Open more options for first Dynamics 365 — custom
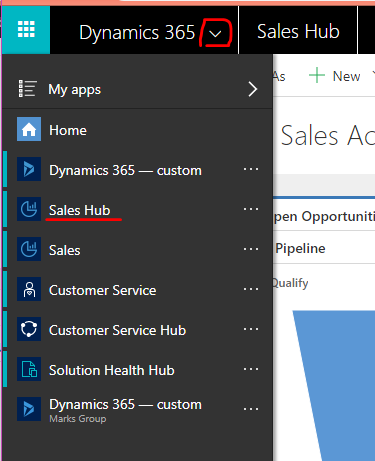The height and width of the screenshot is (461, 375). 251,169
